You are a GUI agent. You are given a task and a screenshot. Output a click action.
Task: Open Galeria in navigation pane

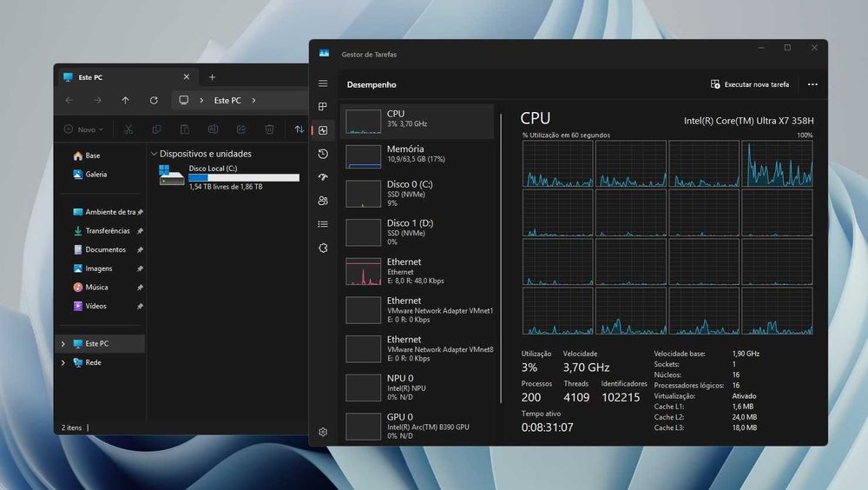90,174
